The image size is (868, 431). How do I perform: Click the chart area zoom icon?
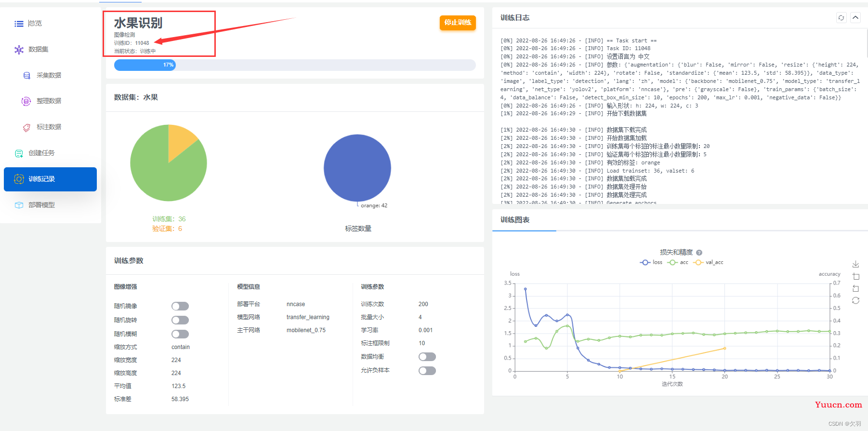pos(855,276)
